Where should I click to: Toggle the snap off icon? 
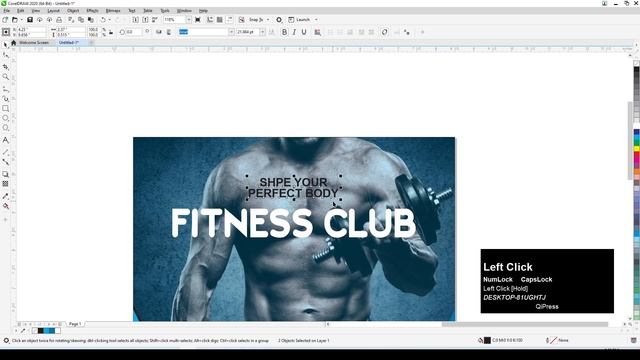click(242, 20)
